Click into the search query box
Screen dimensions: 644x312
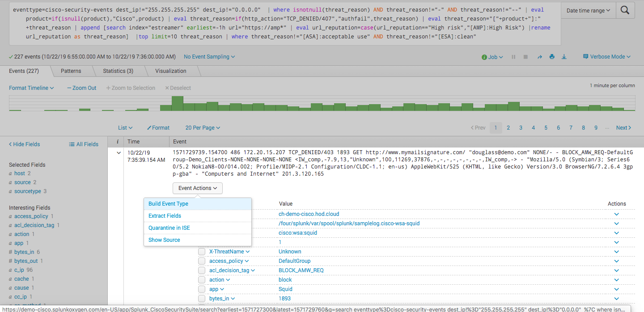coord(284,23)
